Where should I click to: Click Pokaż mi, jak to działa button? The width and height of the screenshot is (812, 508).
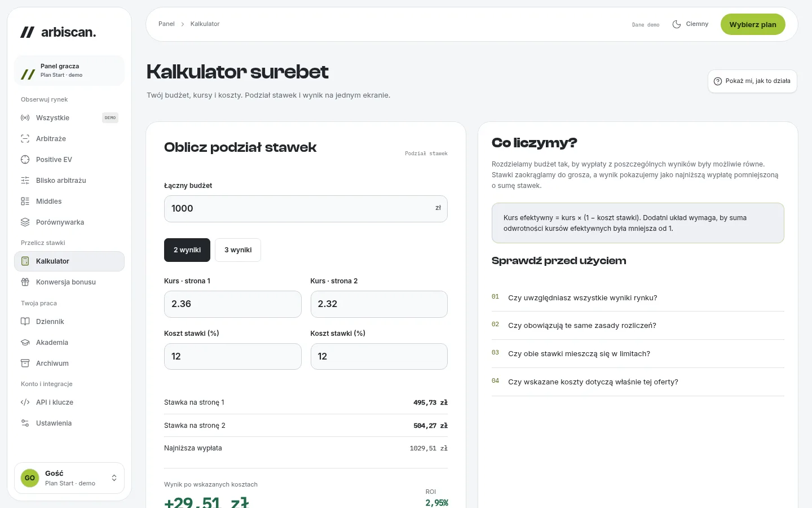pyautogui.click(x=752, y=81)
